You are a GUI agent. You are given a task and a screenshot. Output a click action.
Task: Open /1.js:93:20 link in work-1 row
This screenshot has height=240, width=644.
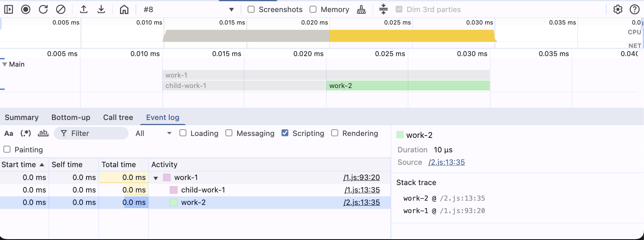point(361,178)
